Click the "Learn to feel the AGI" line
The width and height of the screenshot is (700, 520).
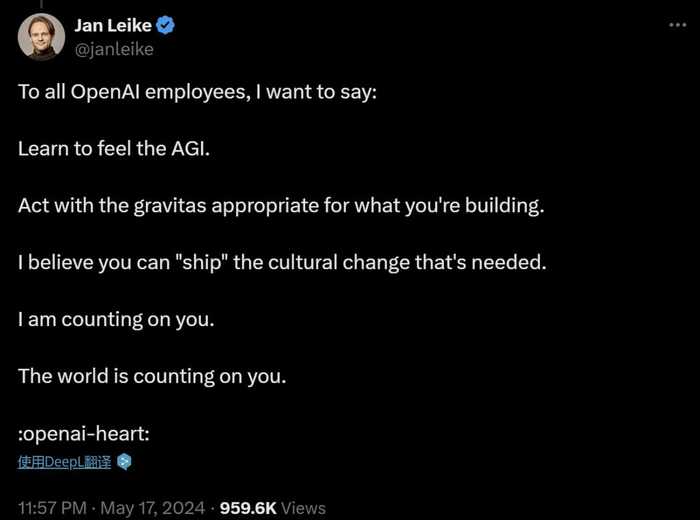click(115, 149)
